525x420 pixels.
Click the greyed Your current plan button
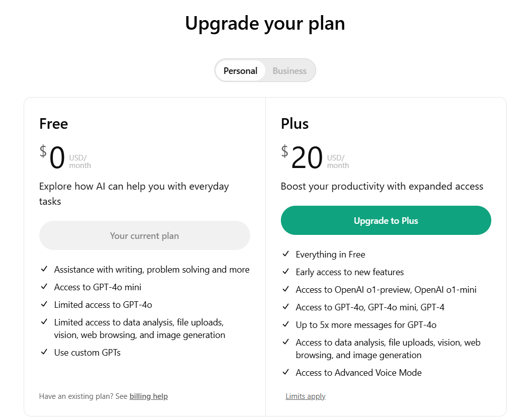pyautogui.click(x=144, y=235)
